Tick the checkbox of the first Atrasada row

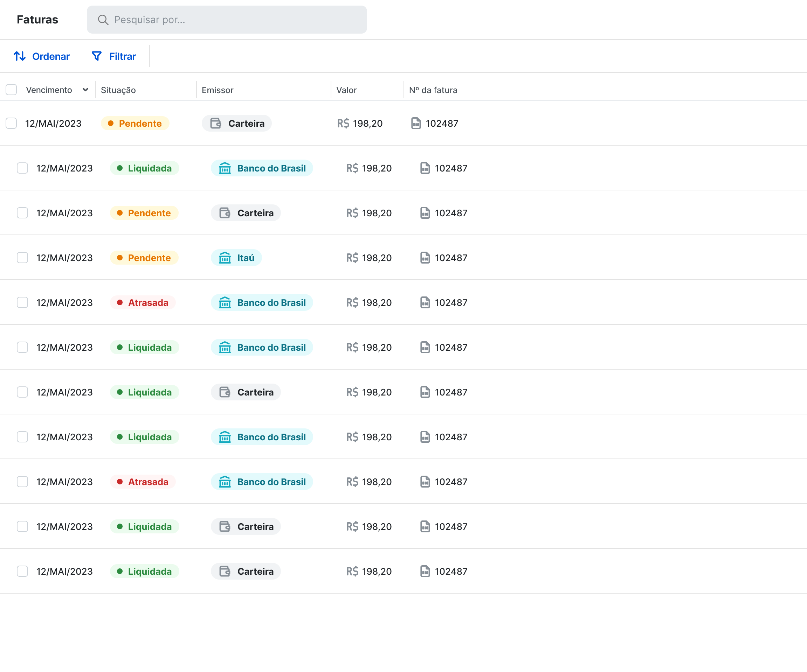click(22, 303)
